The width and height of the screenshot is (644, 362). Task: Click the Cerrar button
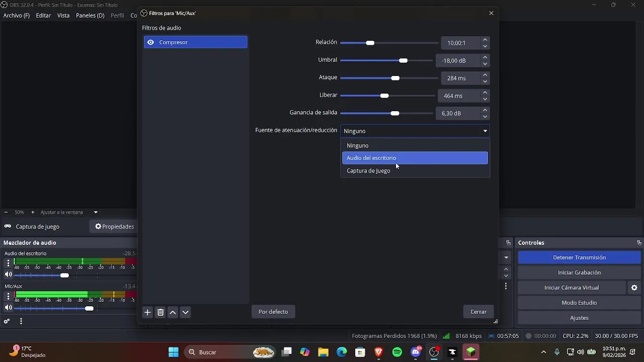478,312
